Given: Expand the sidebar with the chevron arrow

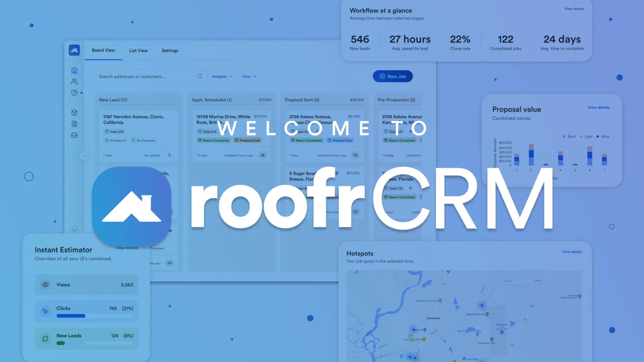Looking at the screenshot, I should click(x=84, y=156).
